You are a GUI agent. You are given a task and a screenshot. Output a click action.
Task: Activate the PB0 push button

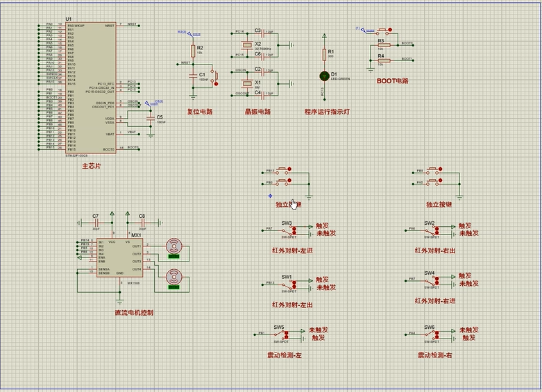pyautogui.click(x=283, y=182)
